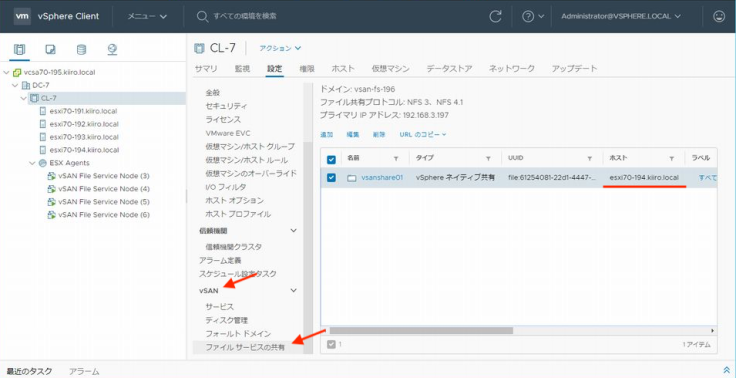Select the VMs and Templates inventory icon
The width and height of the screenshot is (736, 378).
tap(50, 49)
